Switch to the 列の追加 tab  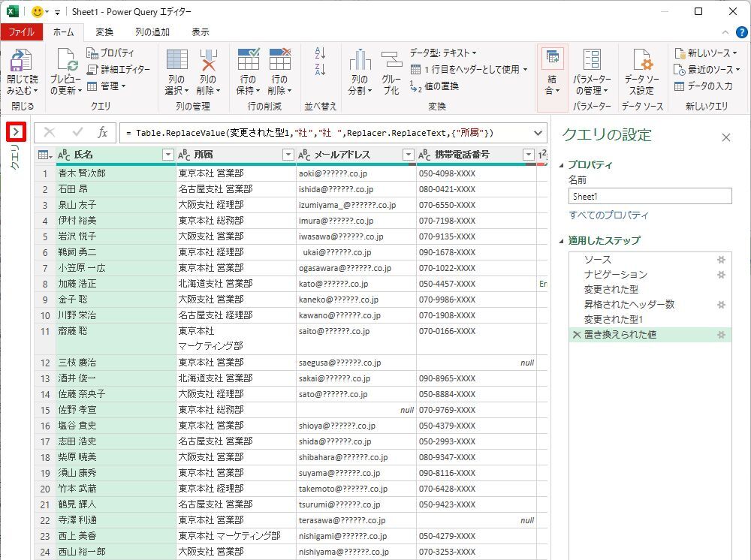[152, 32]
